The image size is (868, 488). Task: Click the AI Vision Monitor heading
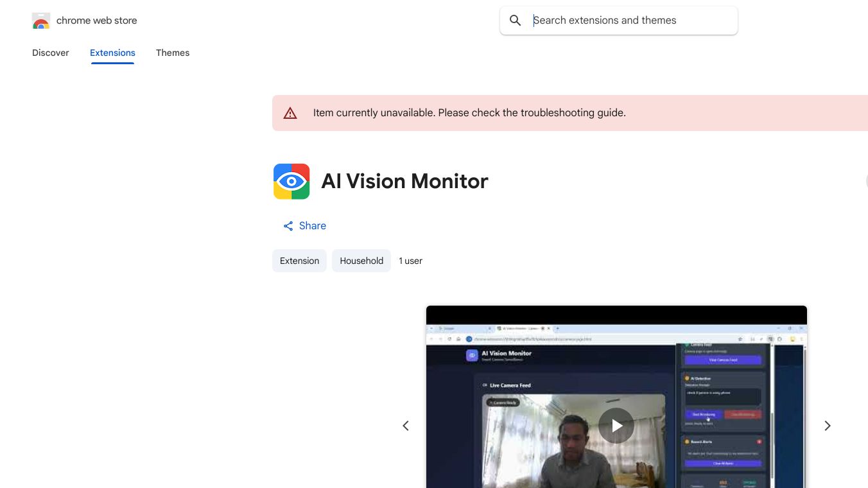405,181
